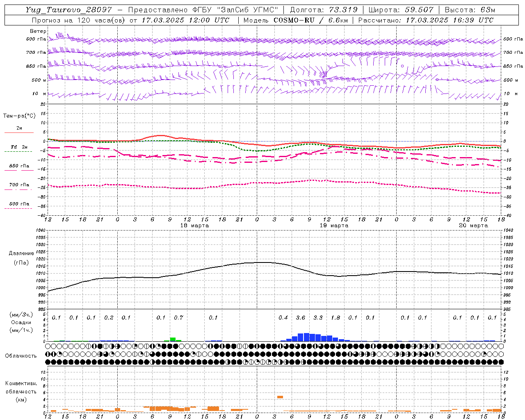Click the 'Конвективн.' convective cloud label
Image resolution: width=525 pixels, height=420 pixels.
21,383
